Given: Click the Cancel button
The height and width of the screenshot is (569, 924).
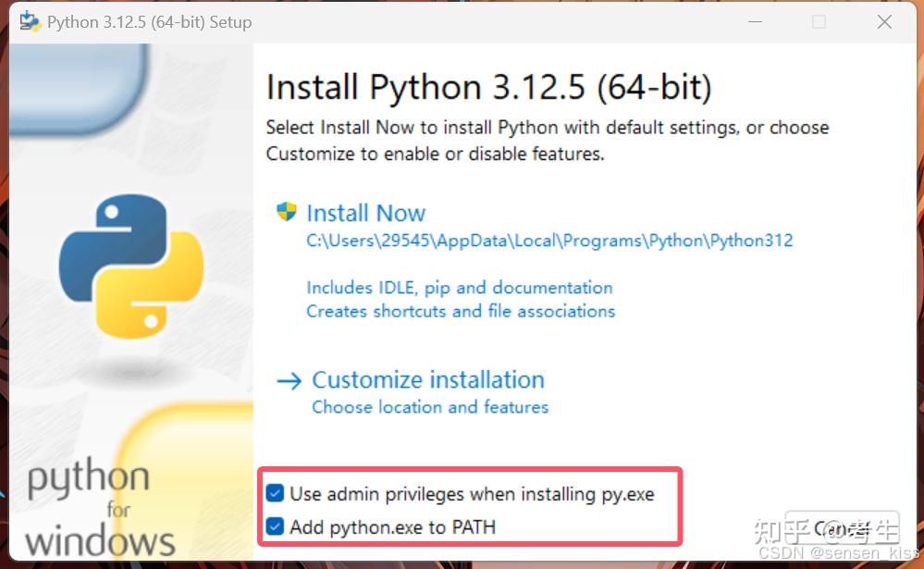Looking at the screenshot, I should click(x=843, y=528).
